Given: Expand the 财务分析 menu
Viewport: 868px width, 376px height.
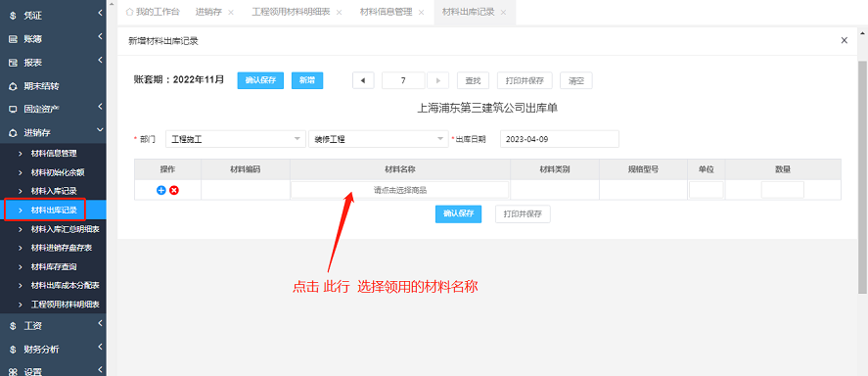Looking at the screenshot, I should [x=100, y=347].
